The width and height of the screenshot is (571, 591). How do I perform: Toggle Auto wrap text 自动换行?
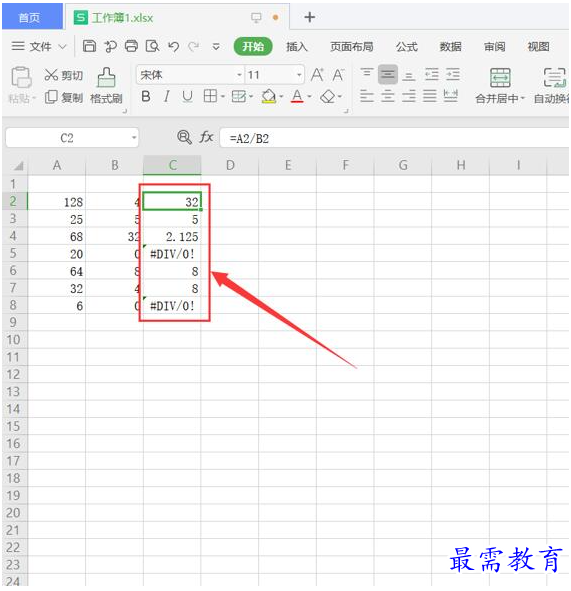(x=552, y=86)
